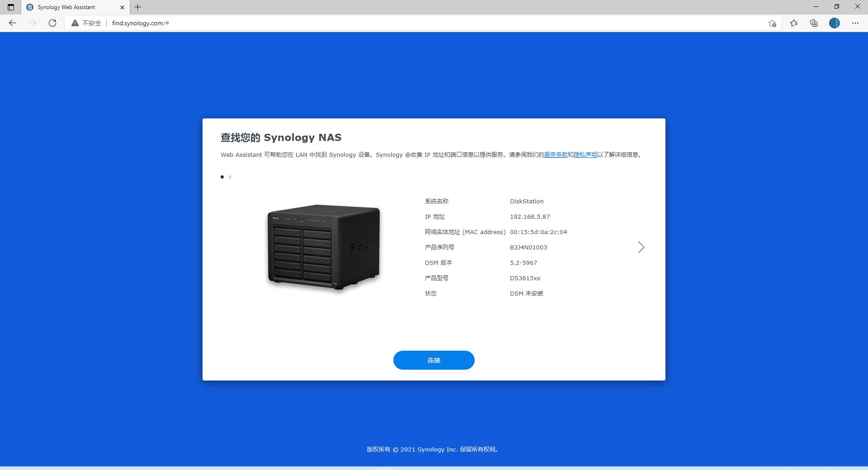Click the DSM version 5.2-5967
This screenshot has height=470, width=868.
tap(524, 263)
